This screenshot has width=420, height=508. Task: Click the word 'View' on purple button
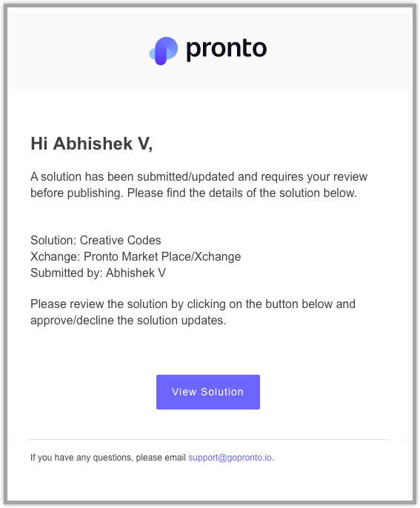184,392
